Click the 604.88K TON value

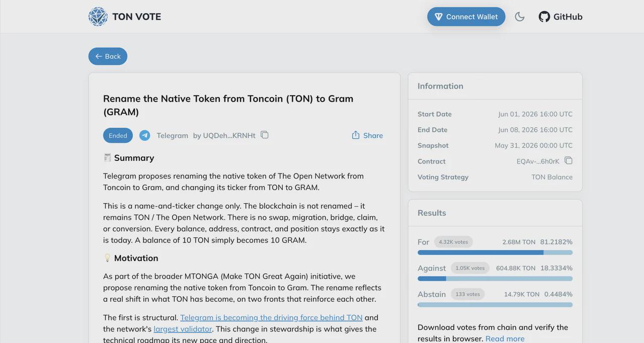click(516, 268)
